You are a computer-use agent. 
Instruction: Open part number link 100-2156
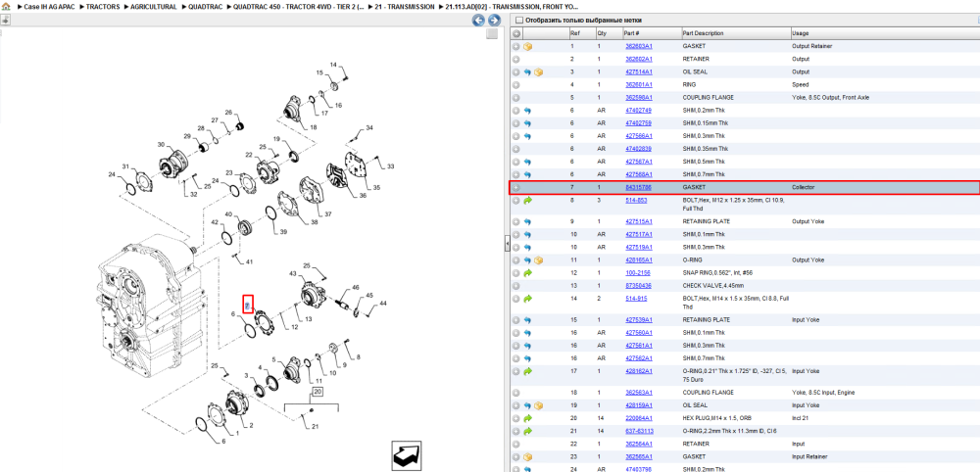[638, 273]
